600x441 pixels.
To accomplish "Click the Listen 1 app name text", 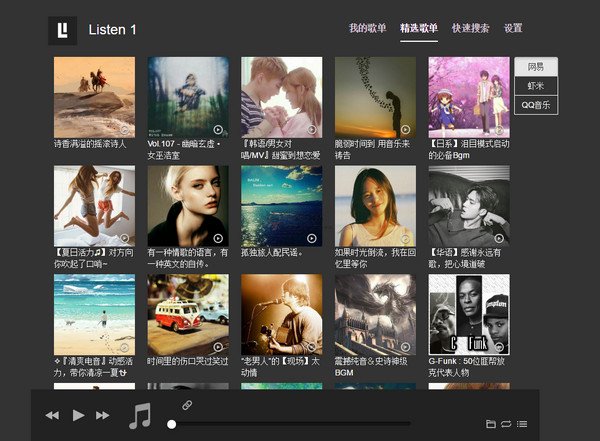I will 112,30.
